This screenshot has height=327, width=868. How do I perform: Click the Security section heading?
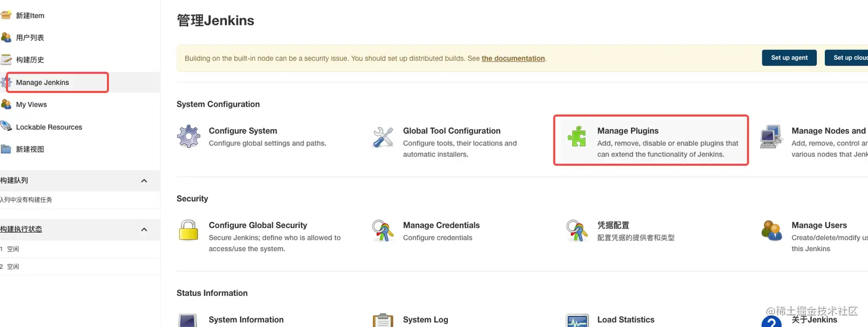pyautogui.click(x=192, y=198)
